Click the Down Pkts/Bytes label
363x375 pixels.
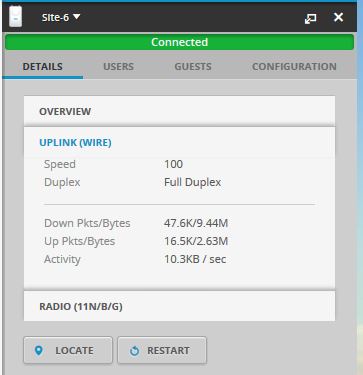(87, 223)
